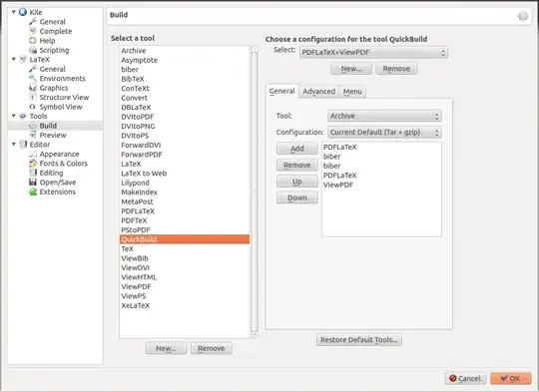Confirm with the OK button
Screen dimensions: 539x392
click(511, 378)
